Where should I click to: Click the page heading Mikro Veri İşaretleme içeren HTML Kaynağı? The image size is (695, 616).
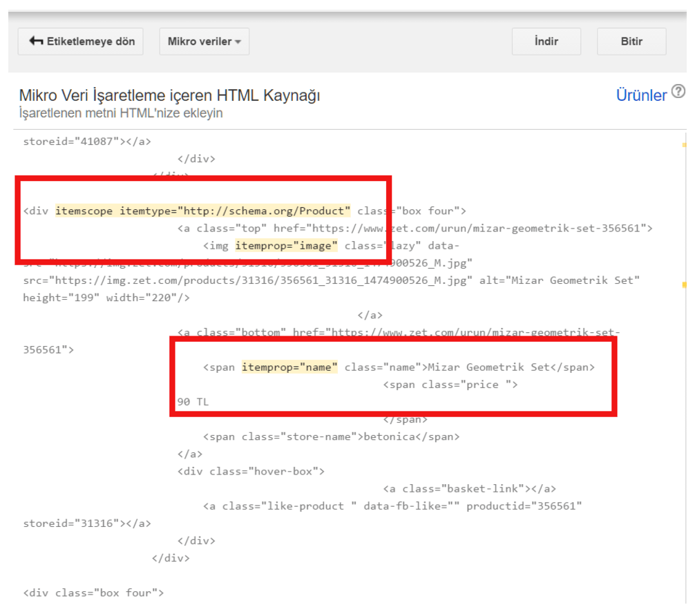pyautogui.click(x=169, y=95)
